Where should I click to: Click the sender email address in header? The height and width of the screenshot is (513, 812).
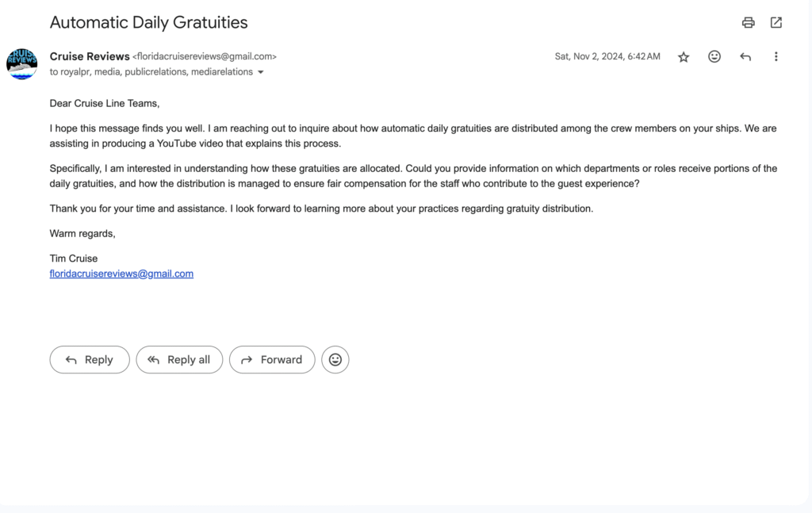click(x=205, y=56)
